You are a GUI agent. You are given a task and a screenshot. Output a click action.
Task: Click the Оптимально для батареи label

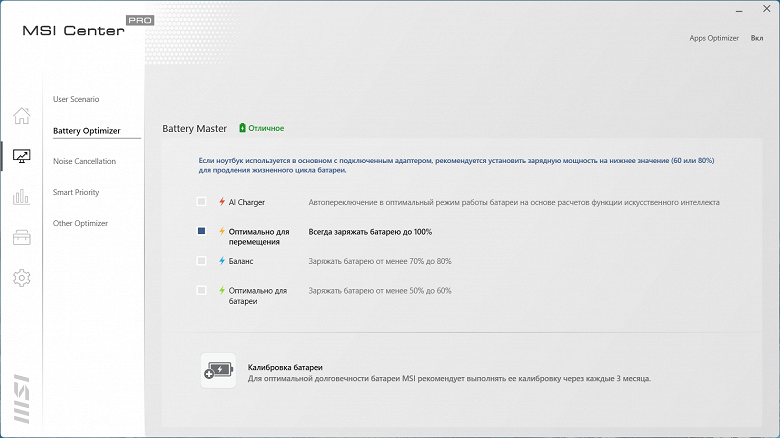(x=258, y=296)
